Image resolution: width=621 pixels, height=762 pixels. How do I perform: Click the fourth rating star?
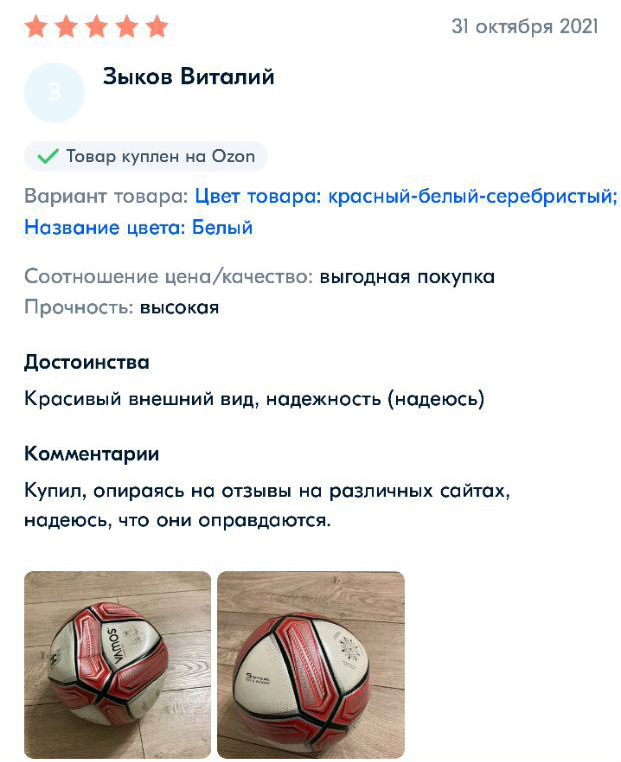tap(127, 27)
